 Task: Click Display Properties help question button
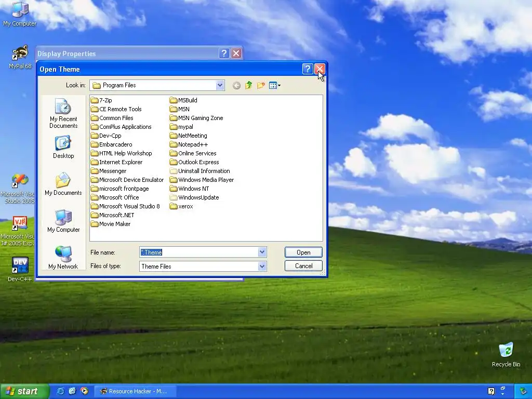[x=224, y=54]
